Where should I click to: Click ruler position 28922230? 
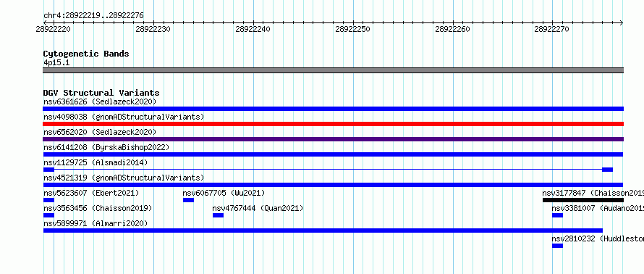point(153,29)
